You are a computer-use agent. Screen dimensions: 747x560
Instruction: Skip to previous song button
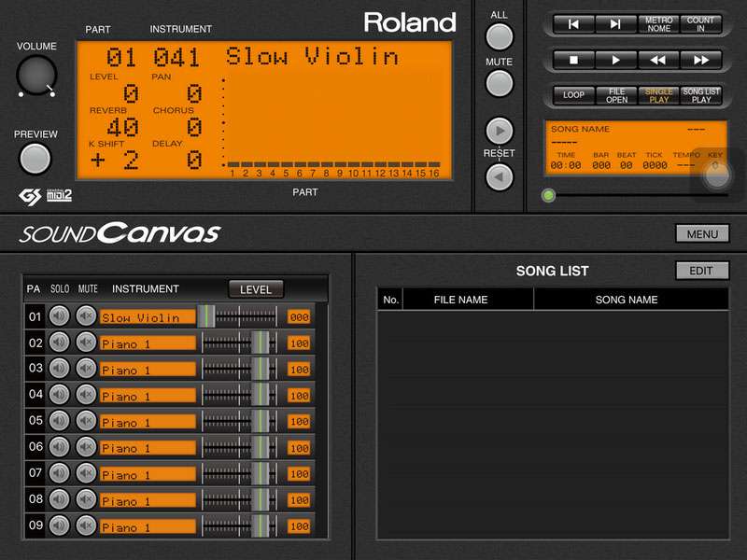[573, 24]
